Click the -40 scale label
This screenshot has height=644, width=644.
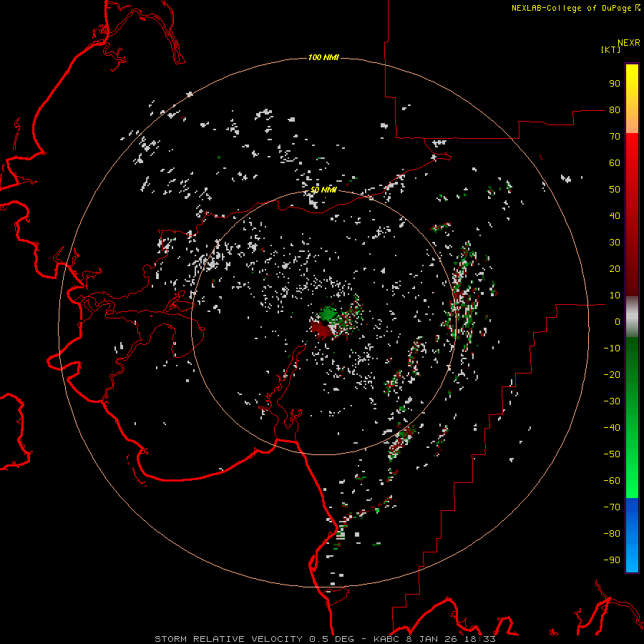point(612,428)
